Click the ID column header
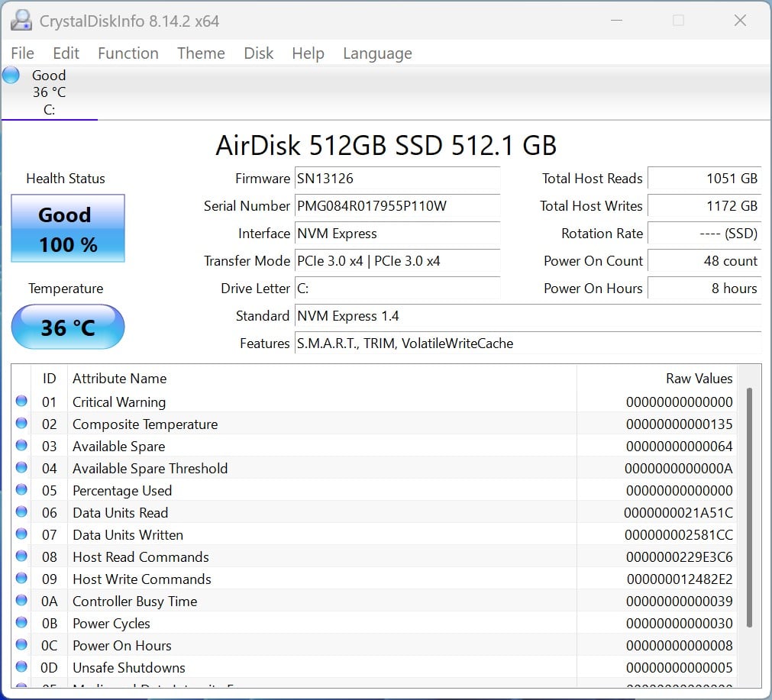Image resolution: width=772 pixels, height=700 pixels. (49, 378)
